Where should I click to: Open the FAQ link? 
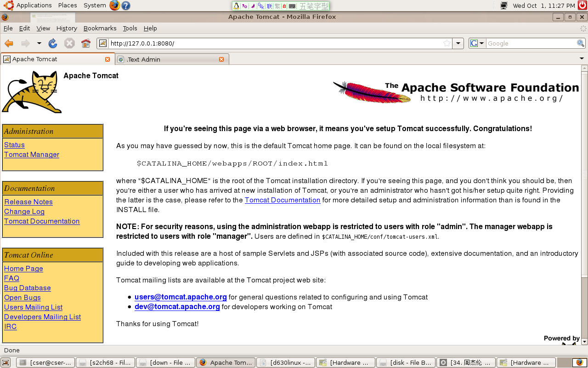(x=11, y=278)
